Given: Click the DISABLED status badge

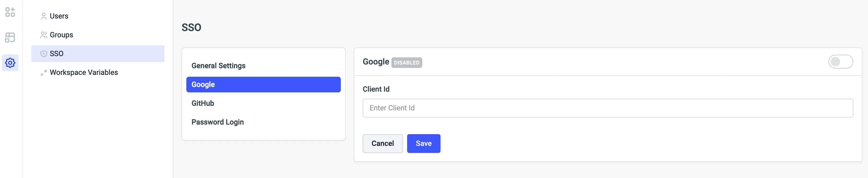Looking at the screenshot, I should tap(406, 63).
